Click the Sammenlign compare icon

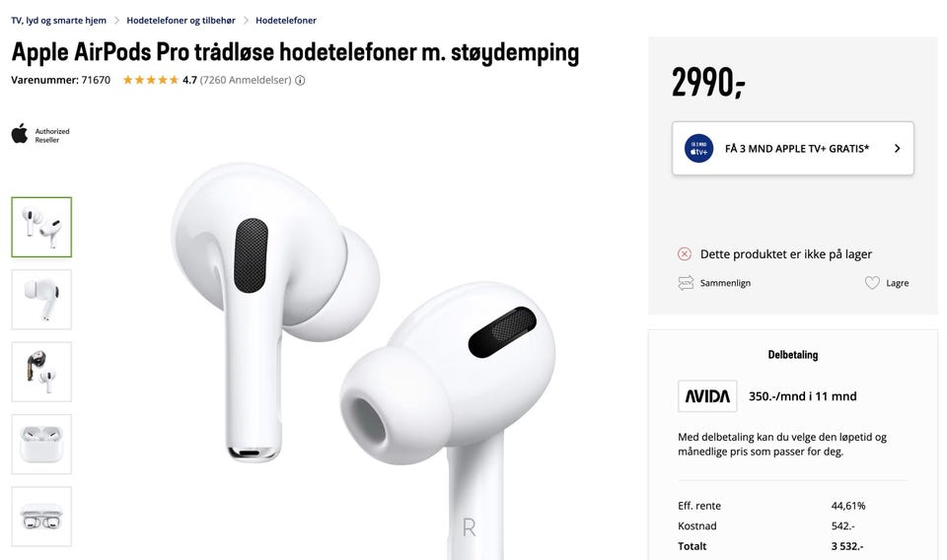coord(686,282)
